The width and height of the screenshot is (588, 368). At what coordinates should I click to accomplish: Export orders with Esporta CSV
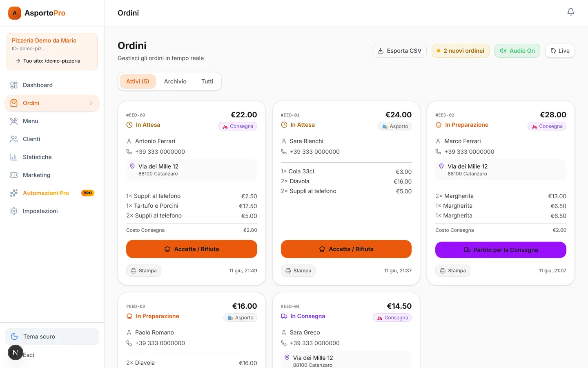(x=399, y=51)
